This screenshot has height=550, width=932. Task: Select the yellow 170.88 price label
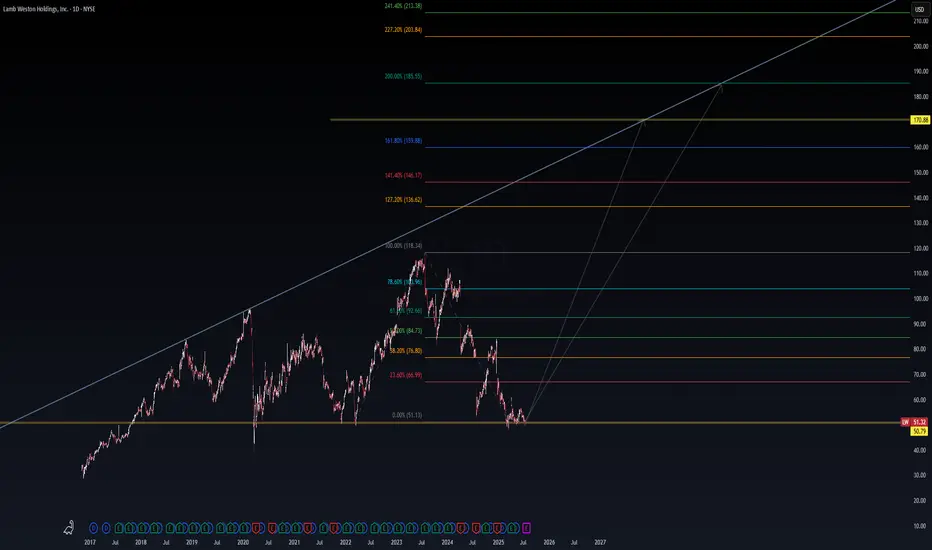[920, 120]
